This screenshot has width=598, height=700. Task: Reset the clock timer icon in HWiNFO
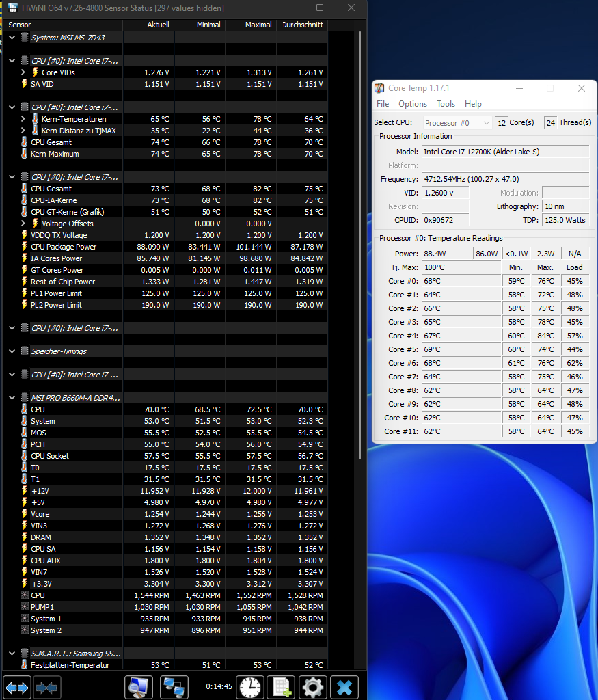(x=250, y=687)
